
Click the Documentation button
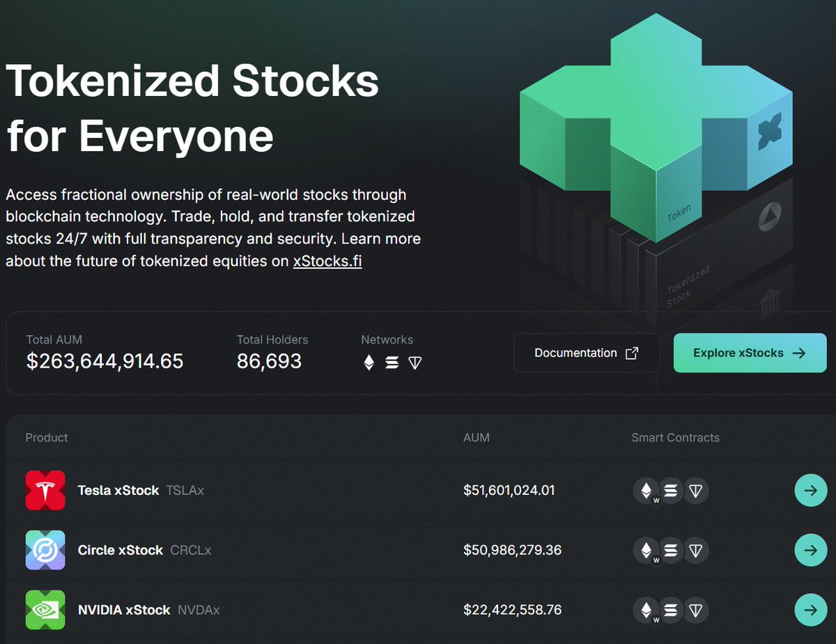pos(587,353)
